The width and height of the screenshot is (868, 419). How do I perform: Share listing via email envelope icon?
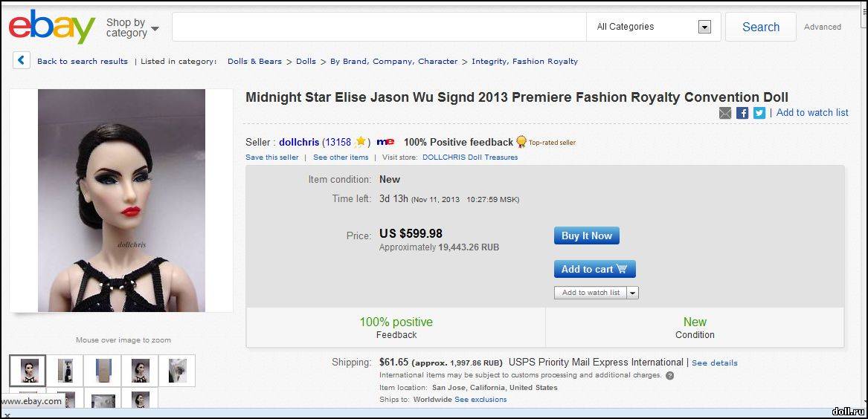point(725,113)
